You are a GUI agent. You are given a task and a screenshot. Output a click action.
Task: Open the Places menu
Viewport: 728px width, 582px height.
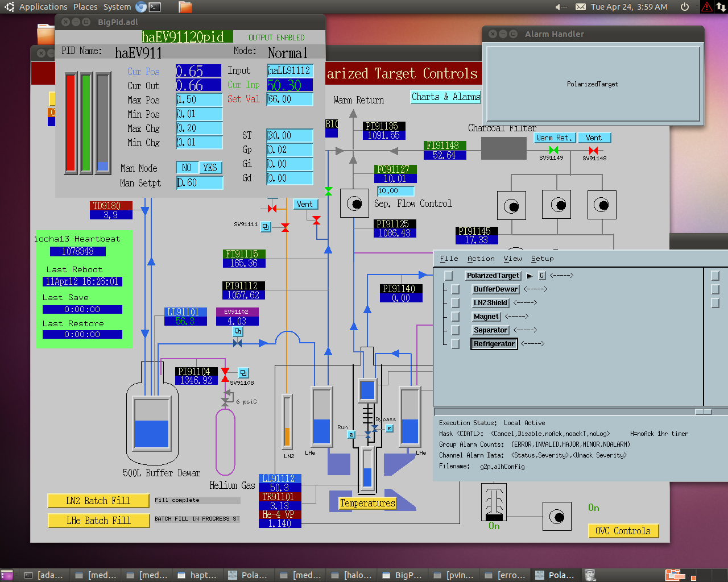85,7
